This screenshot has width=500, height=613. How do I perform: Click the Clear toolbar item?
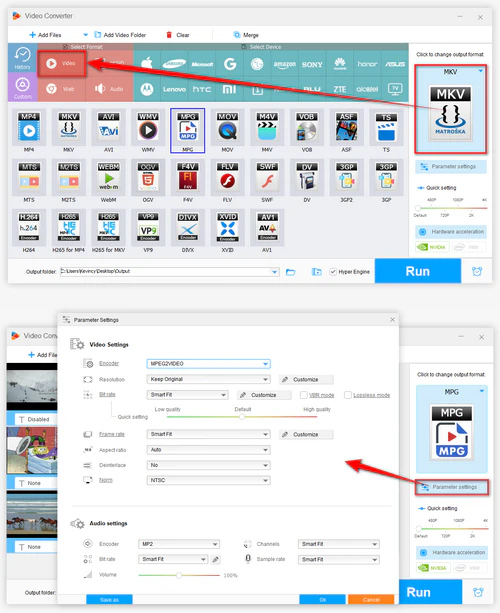[178, 35]
